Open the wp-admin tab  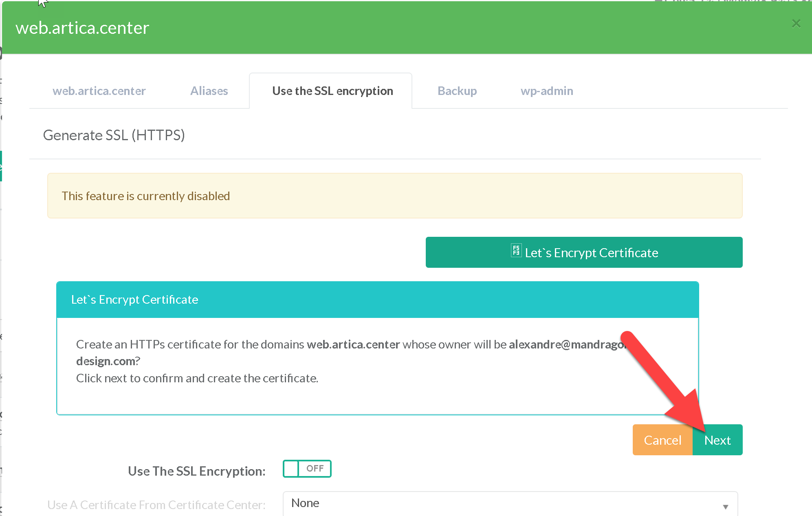click(547, 91)
